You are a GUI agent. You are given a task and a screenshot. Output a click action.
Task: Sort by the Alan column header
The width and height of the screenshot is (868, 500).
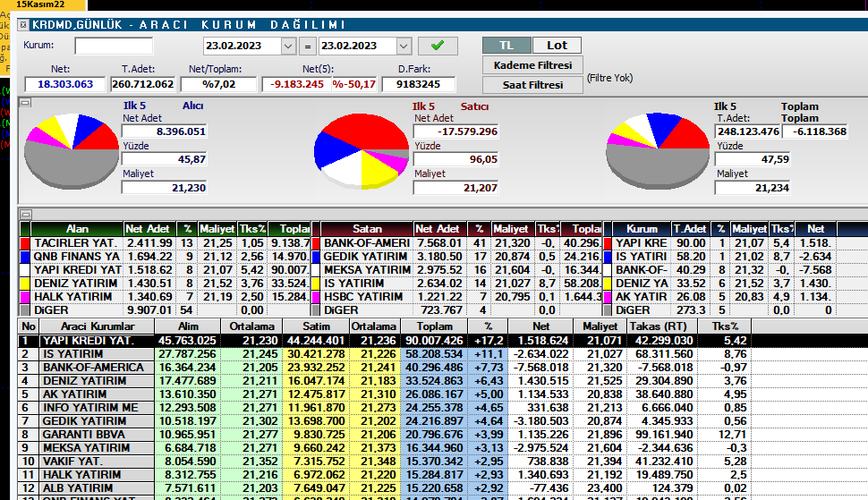[x=77, y=228]
